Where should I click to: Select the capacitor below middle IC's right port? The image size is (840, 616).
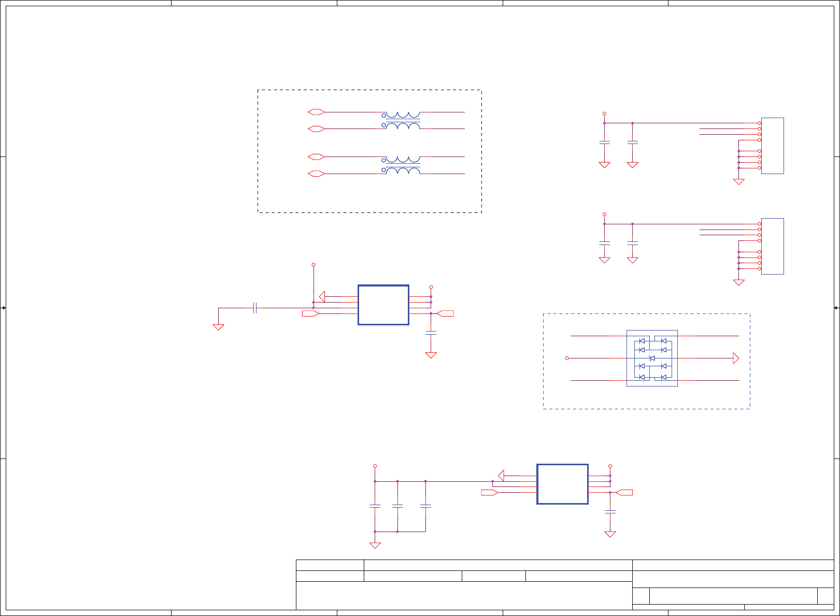coord(431,333)
